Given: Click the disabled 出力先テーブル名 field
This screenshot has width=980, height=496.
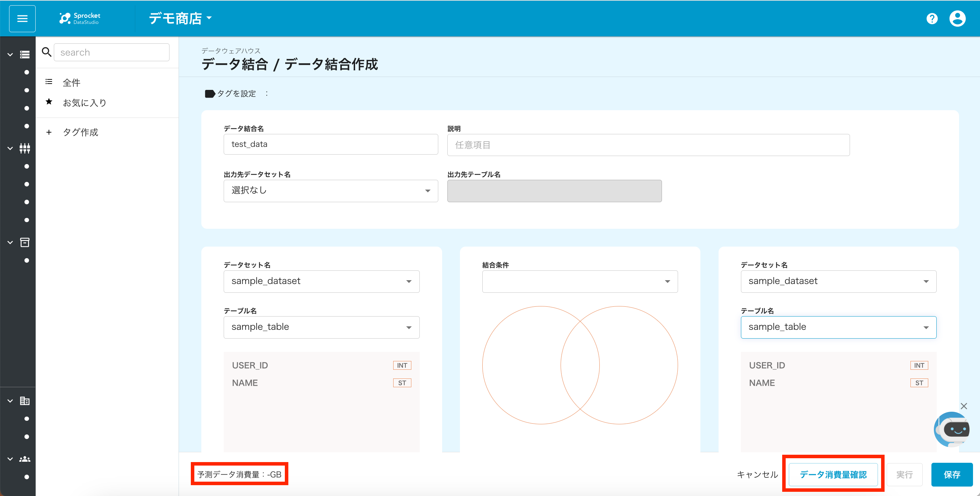Looking at the screenshot, I should (x=554, y=191).
